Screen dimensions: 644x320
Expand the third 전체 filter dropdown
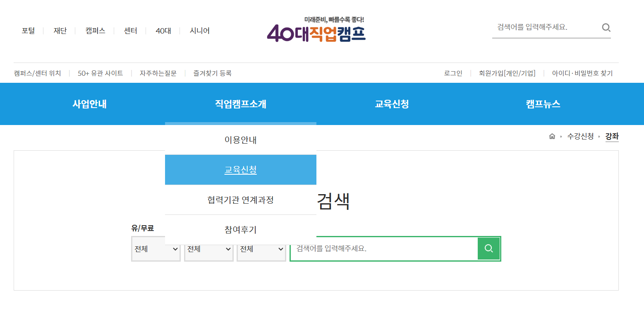[x=261, y=249]
